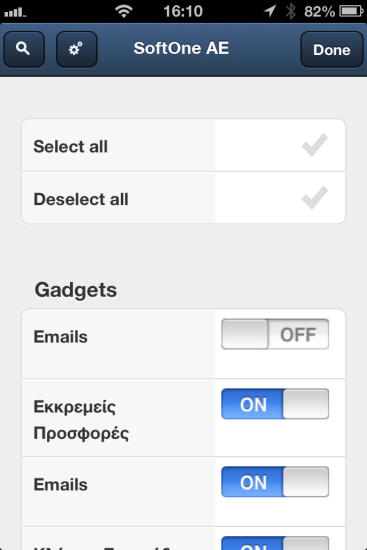
Task: Tap the SoftOne AE title
Action: pos(181,48)
